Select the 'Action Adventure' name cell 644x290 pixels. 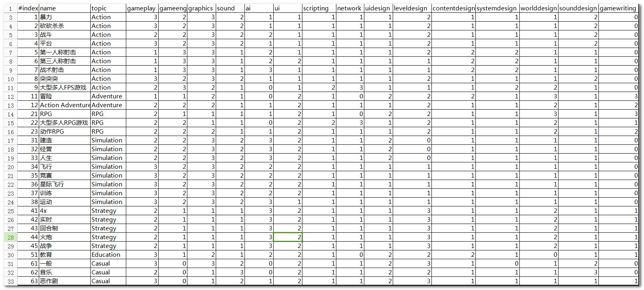65,105
